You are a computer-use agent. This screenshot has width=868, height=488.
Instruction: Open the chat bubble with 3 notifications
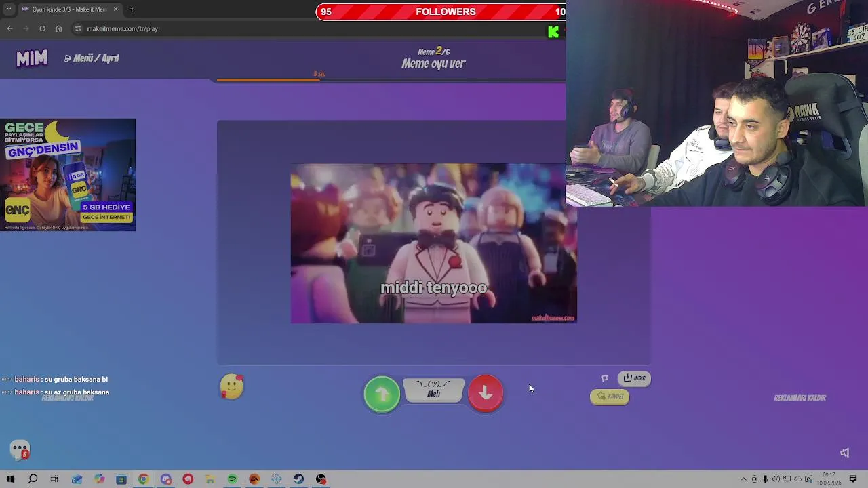(x=20, y=449)
